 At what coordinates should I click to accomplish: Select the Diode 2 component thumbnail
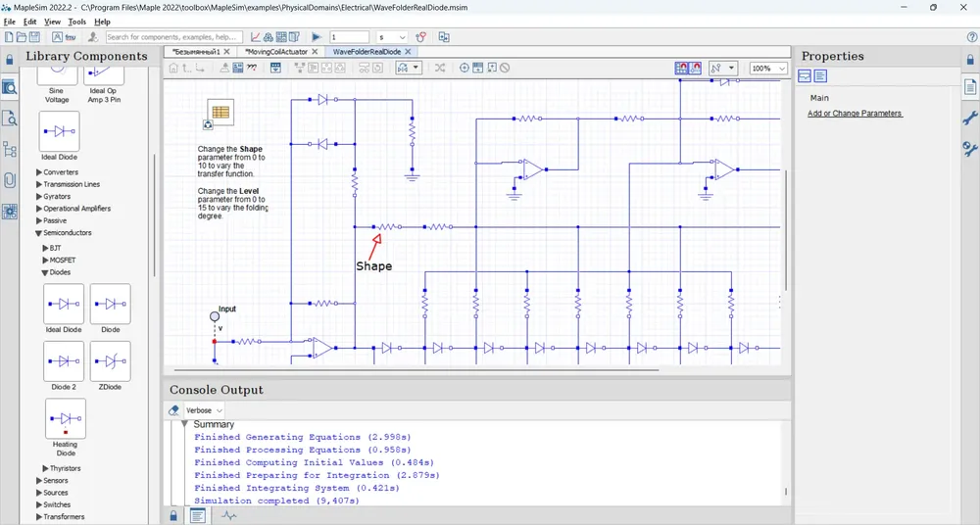pyautogui.click(x=64, y=361)
